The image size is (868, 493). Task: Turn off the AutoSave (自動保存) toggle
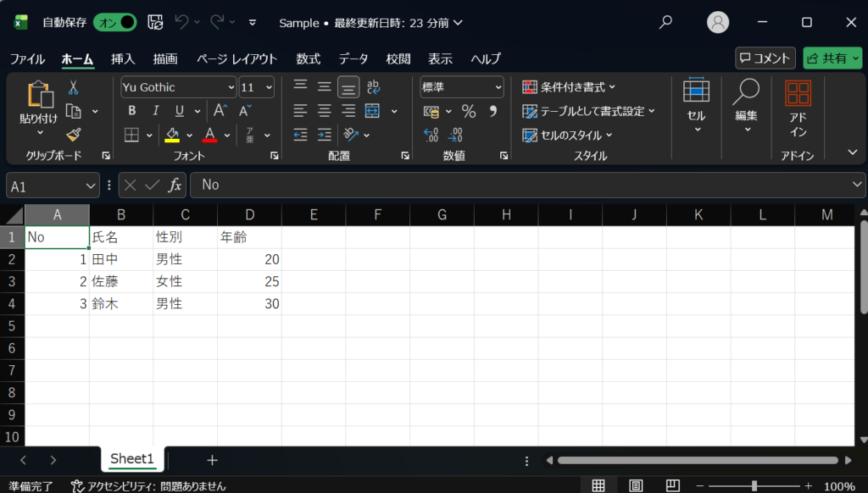coord(115,22)
